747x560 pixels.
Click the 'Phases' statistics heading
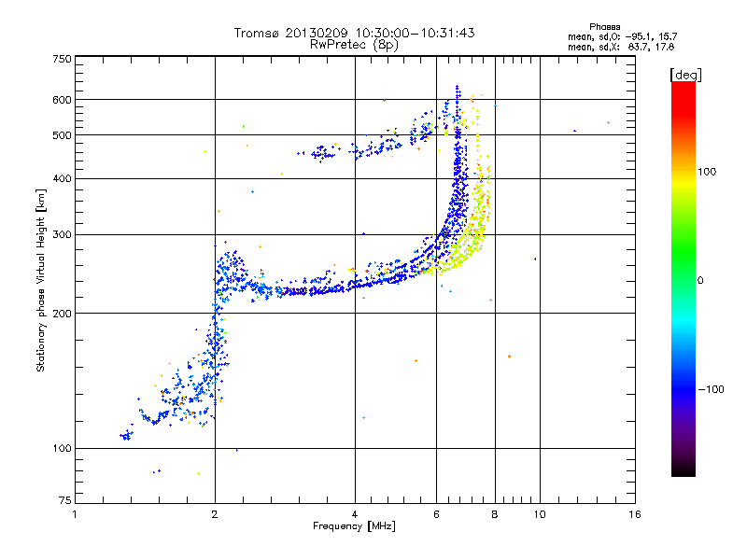pyautogui.click(x=604, y=27)
